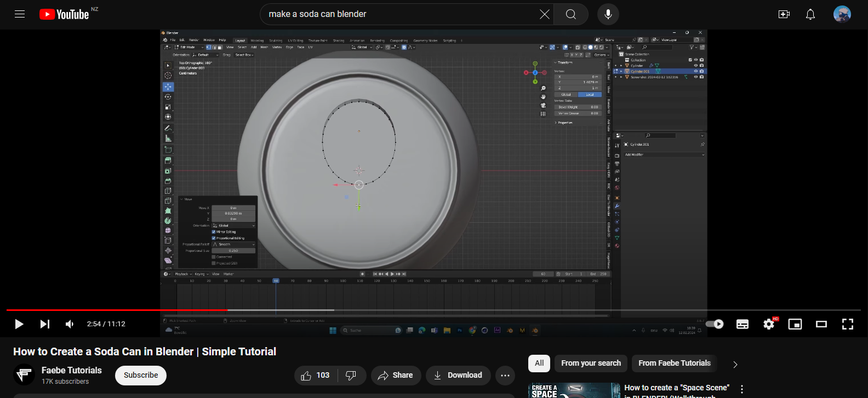Toggle subtitles/closed captions on the player

pyautogui.click(x=743, y=324)
